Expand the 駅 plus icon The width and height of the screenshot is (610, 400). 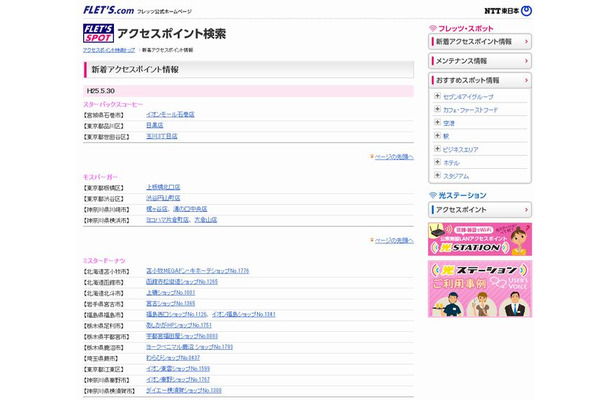tap(437, 135)
